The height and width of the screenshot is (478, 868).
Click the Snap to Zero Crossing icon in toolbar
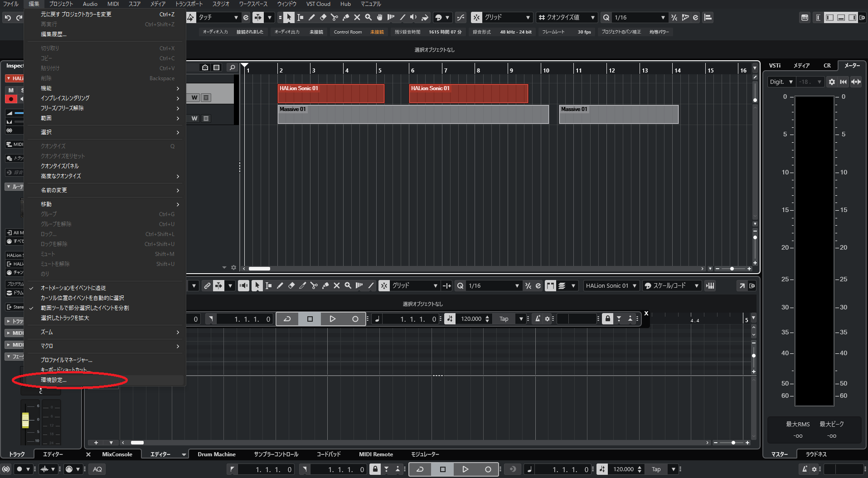pos(461,17)
